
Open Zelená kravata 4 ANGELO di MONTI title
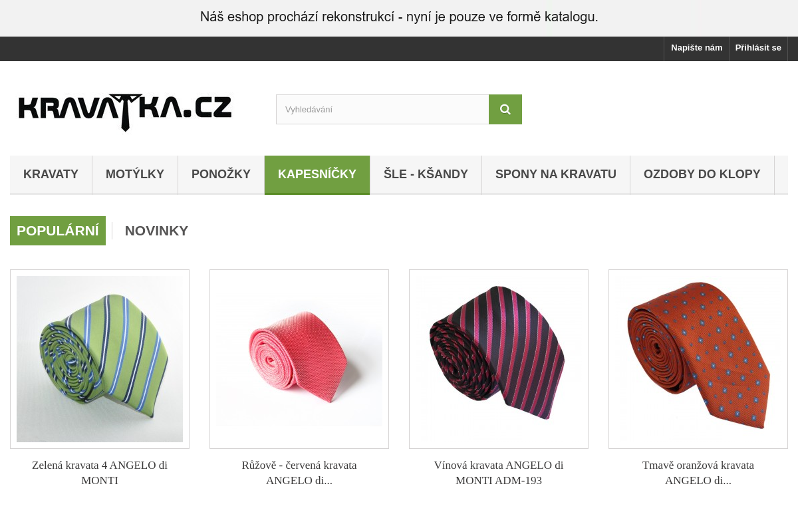click(100, 473)
